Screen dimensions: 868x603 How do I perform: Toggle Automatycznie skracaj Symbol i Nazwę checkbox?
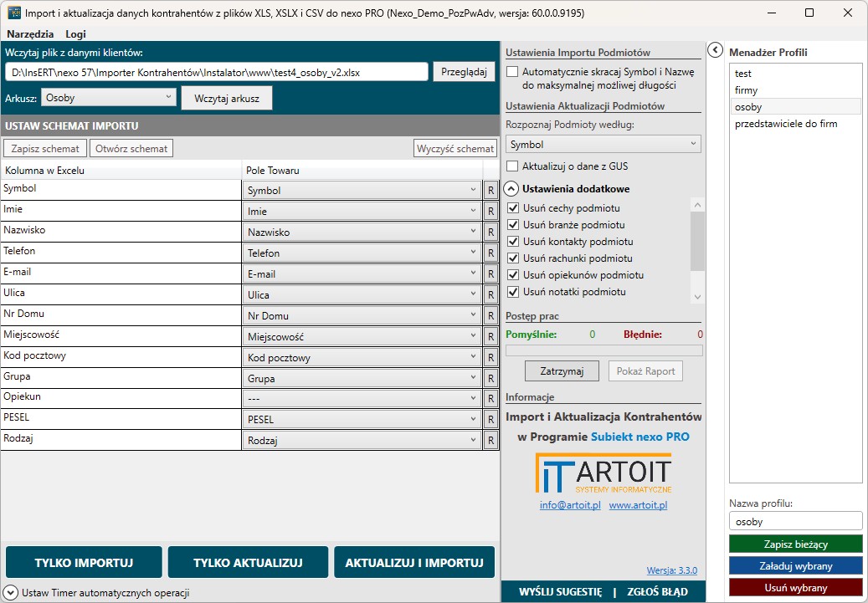tap(512, 72)
